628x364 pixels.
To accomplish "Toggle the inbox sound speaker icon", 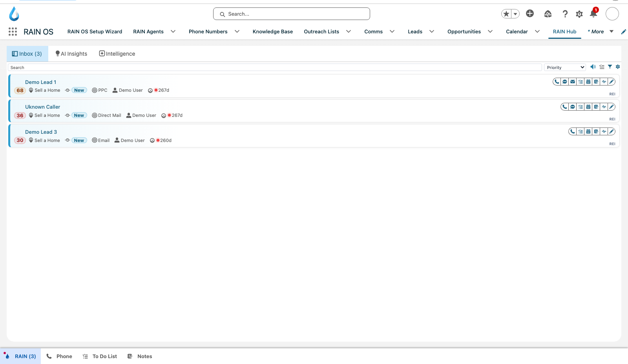I will 593,67.
